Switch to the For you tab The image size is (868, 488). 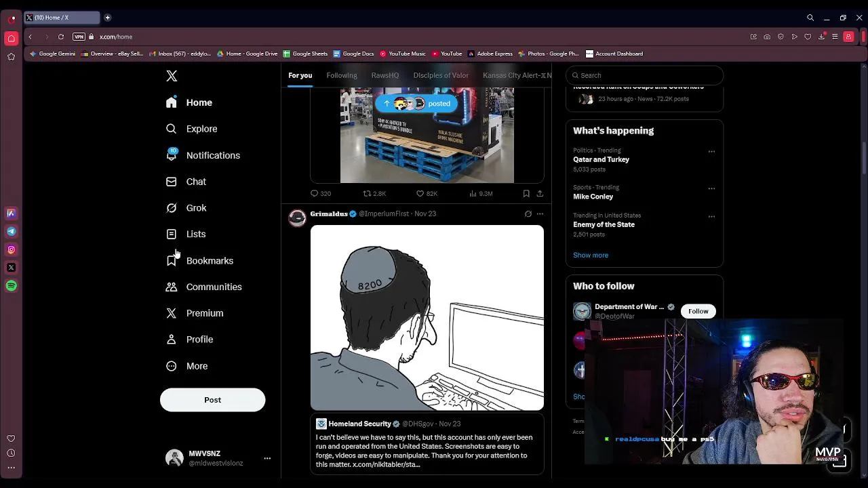coord(300,75)
